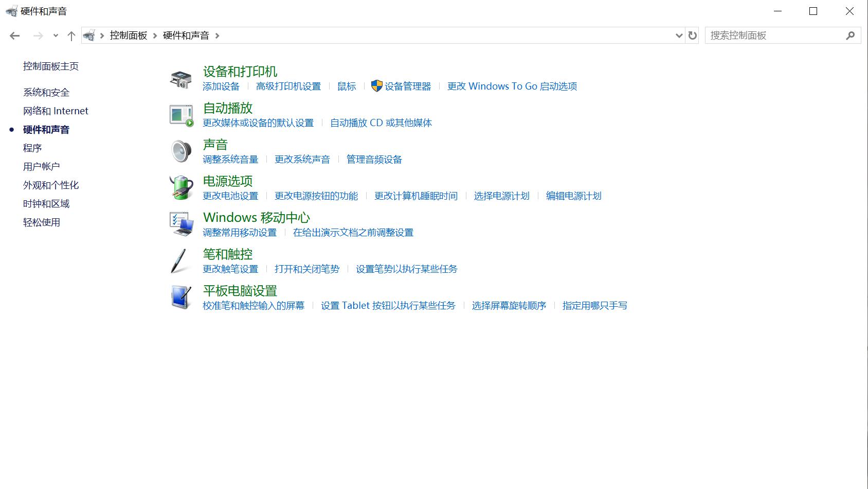Screen dimensions: 868x489
Task: Launch 设备管理器
Action: 408,86
